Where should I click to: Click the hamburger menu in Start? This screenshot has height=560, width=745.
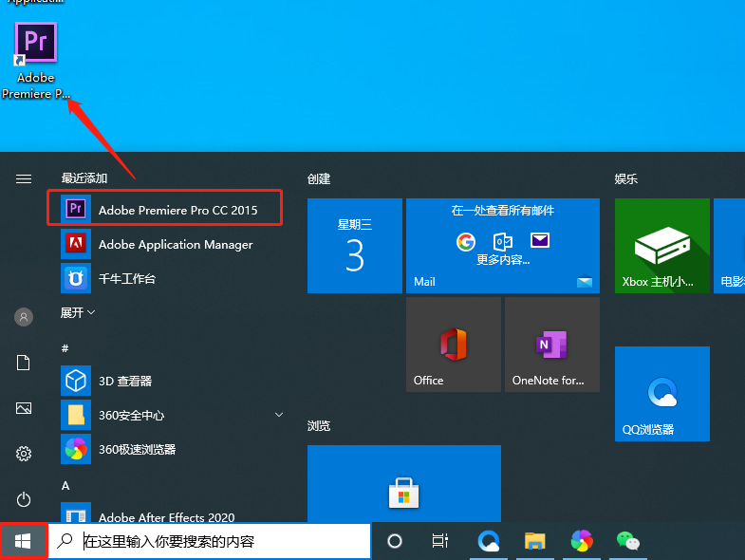coord(24,178)
